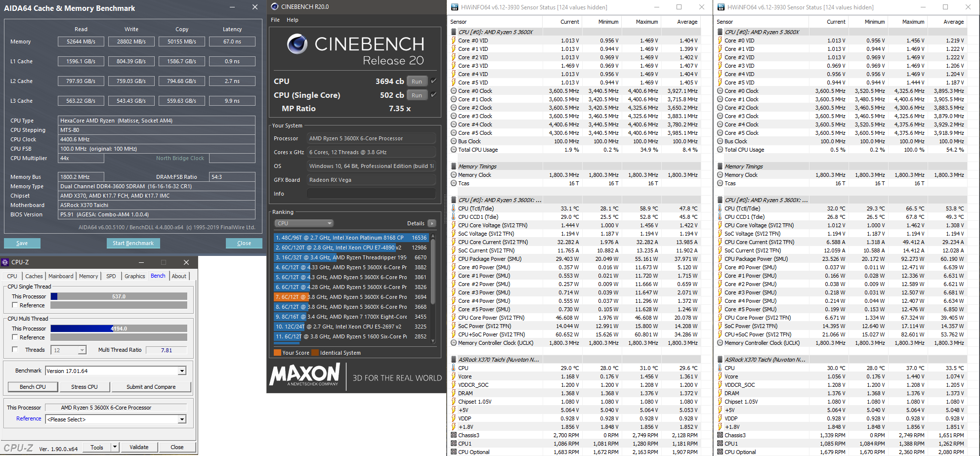This screenshot has width=980, height=456.
Task: Click Run next to CPU (Single Core)
Action: [x=417, y=95]
